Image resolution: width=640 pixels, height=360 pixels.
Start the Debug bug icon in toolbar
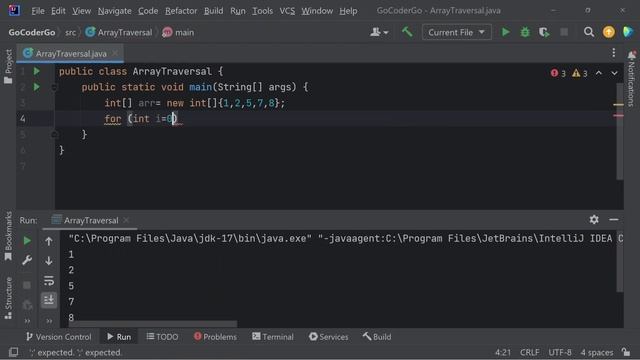(x=525, y=32)
